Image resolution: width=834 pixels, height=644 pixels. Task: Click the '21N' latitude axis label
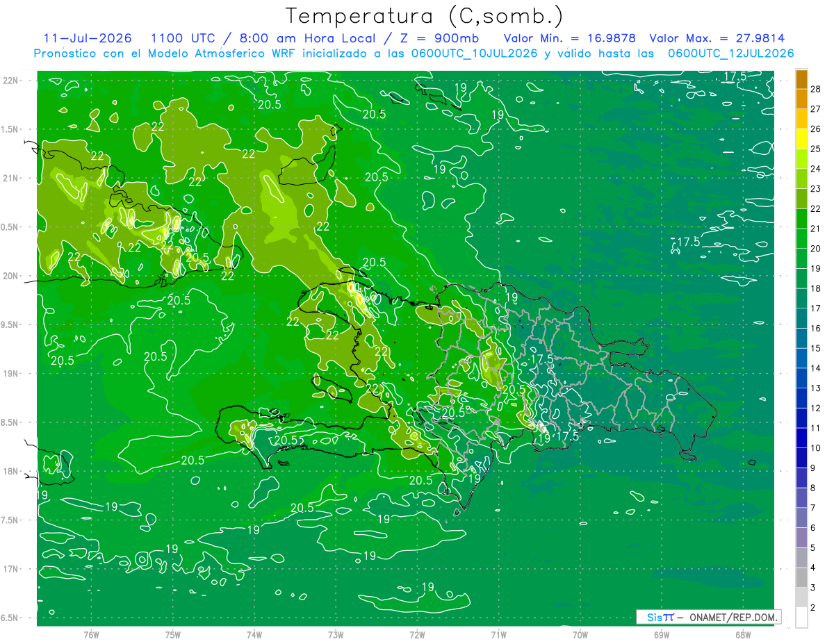[x=10, y=178]
